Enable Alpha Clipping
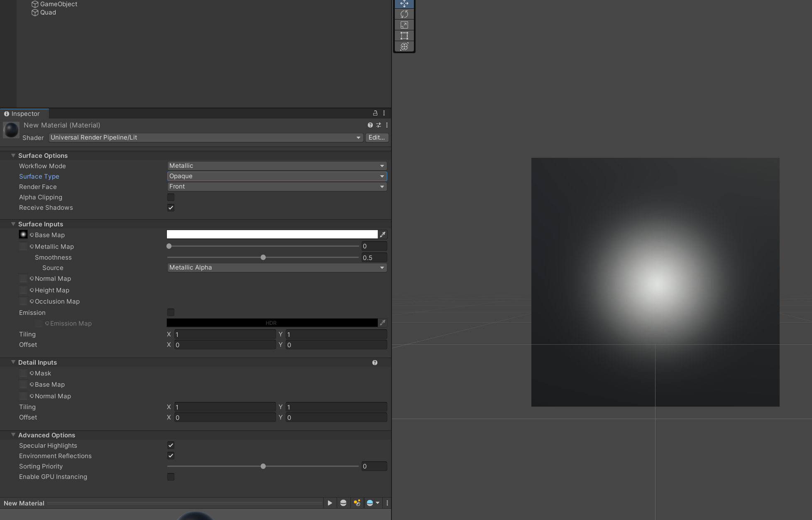Image resolution: width=812 pixels, height=520 pixels. pos(171,197)
